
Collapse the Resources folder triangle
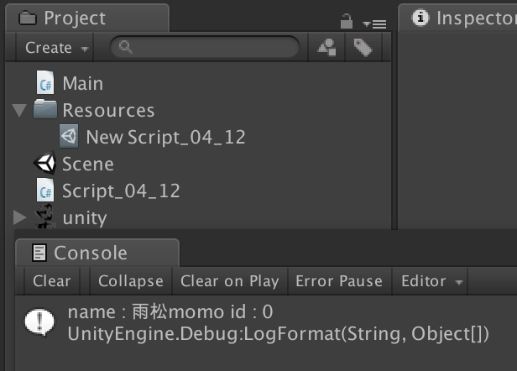point(20,110)
